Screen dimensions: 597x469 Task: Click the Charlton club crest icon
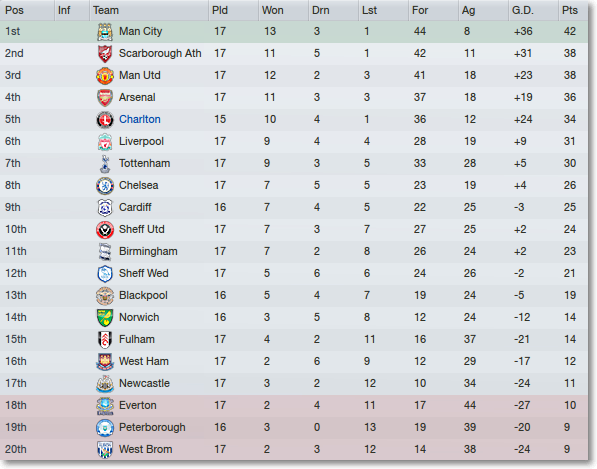point(105,120)
